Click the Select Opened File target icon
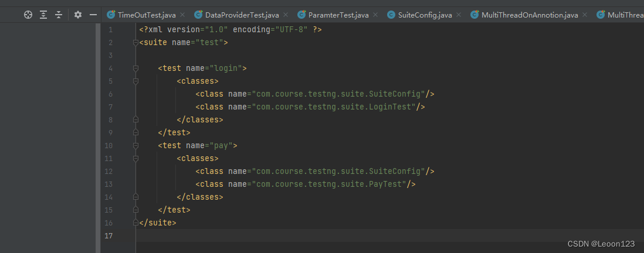 28,15
